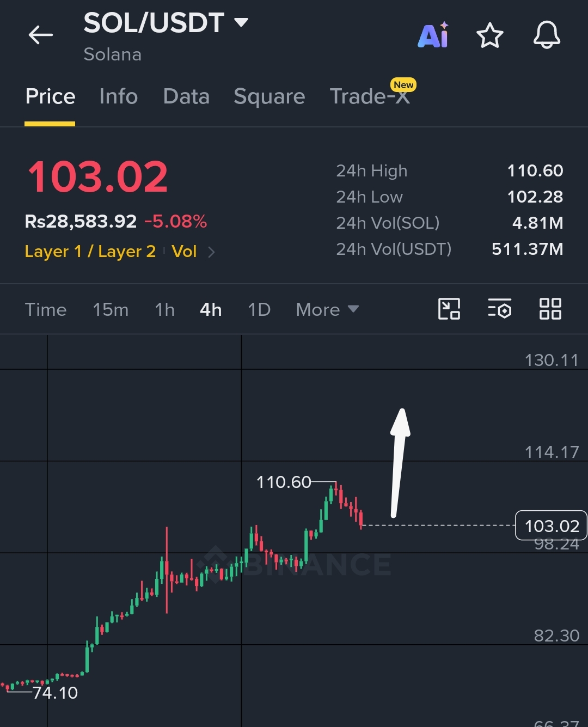
Task: Open chart indicator settings icon
Action: click(499, 309)
